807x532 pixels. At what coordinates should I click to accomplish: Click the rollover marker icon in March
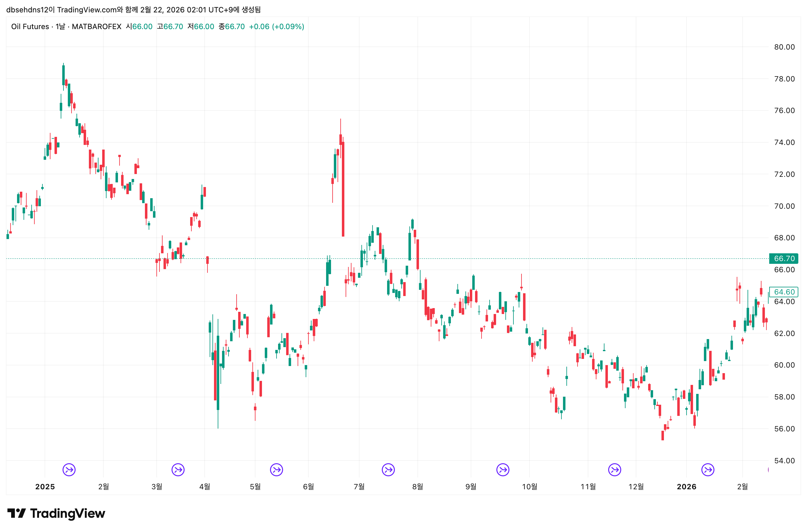tap(178, 469)
